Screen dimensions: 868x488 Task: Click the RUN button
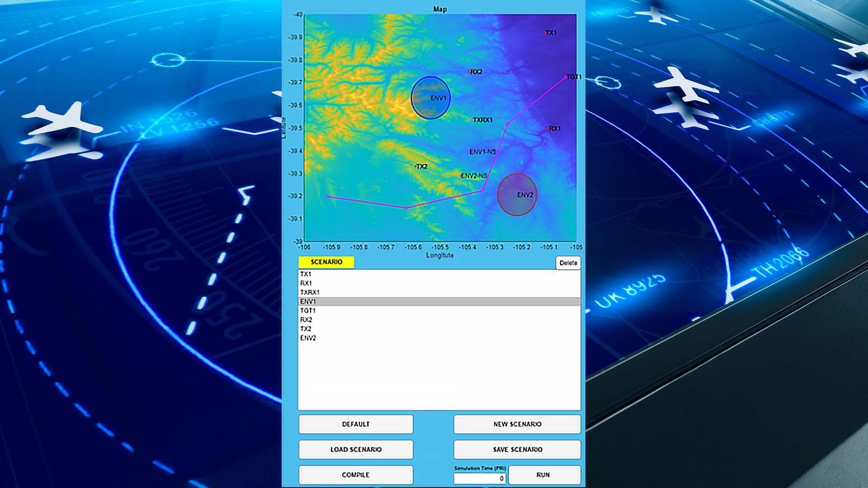544,475
